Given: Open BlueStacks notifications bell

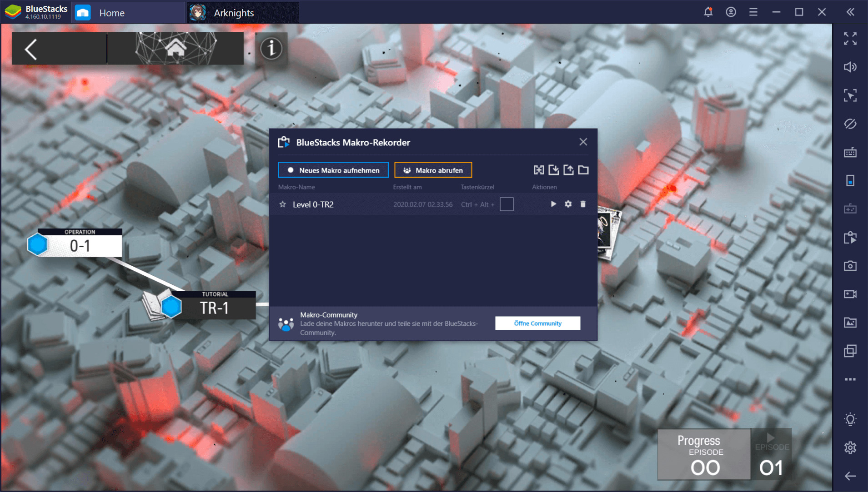Looking at the screenshot, I should click(708, 12).
